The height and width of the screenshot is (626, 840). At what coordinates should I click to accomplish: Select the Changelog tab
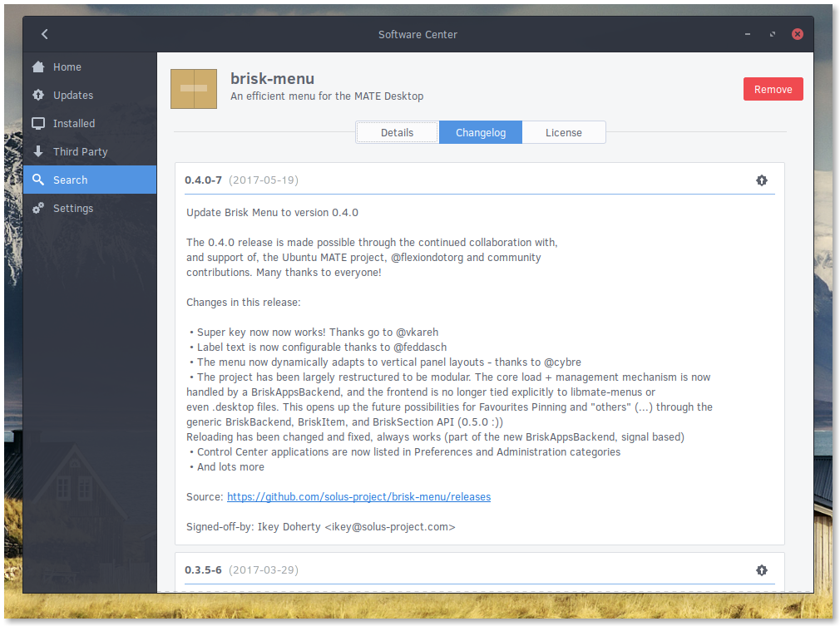(x=481, y=133)
